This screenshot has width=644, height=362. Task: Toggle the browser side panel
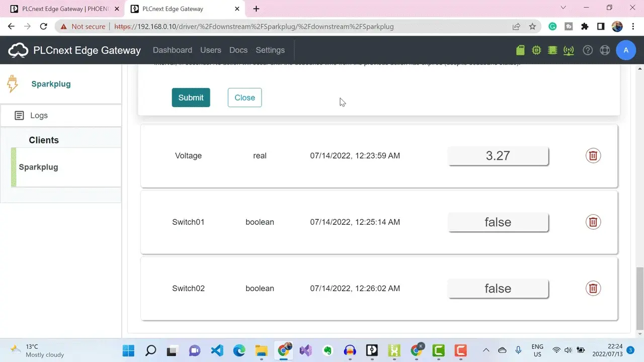pos(601,27)
